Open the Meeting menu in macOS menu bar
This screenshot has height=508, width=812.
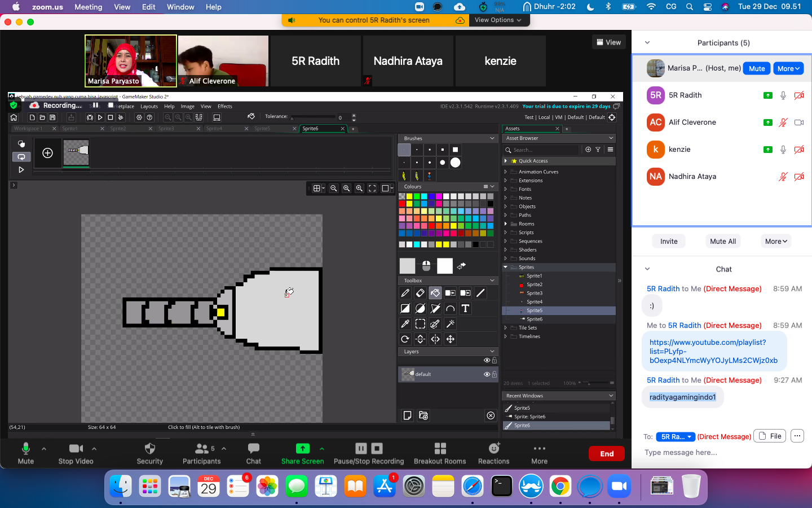(x=89, y=7)
